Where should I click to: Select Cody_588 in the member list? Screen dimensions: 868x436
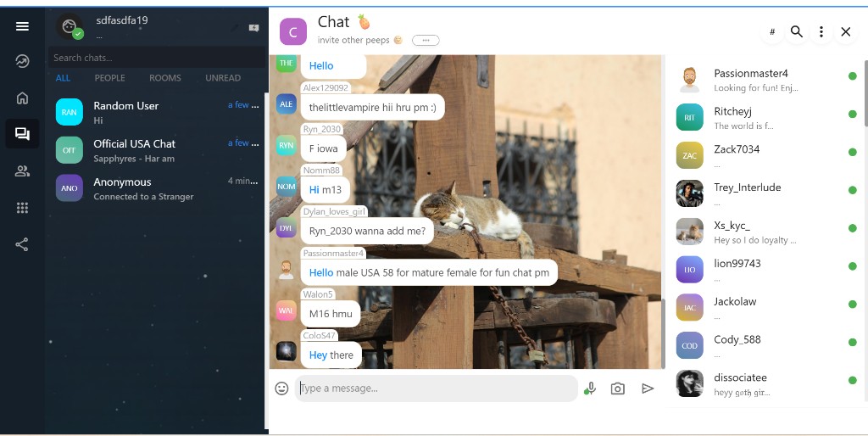coord(765,346)
